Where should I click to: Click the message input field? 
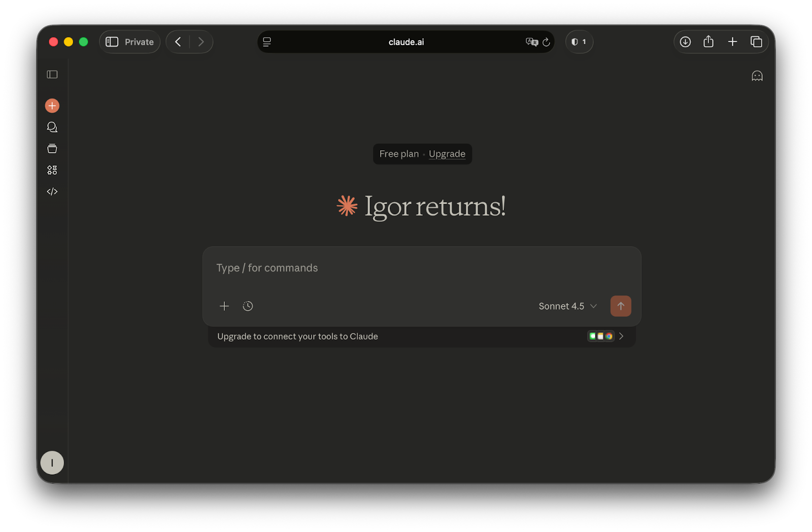(421, 268)
